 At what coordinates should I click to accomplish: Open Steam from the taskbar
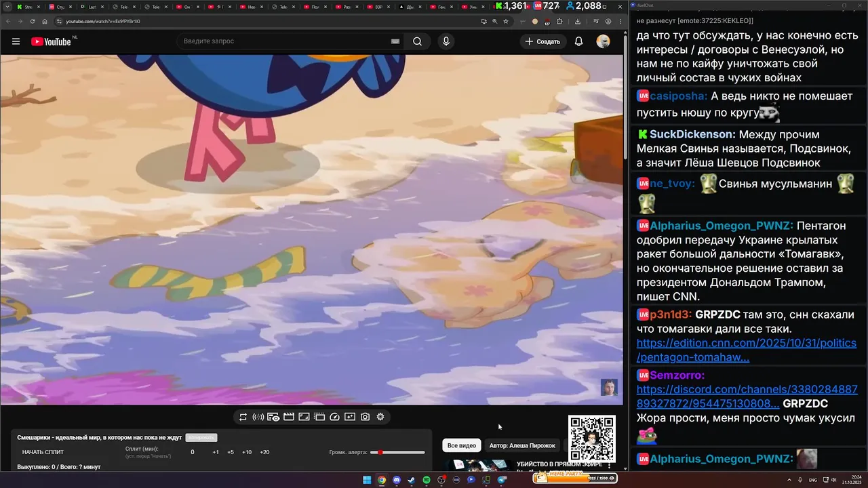[412, 480]
